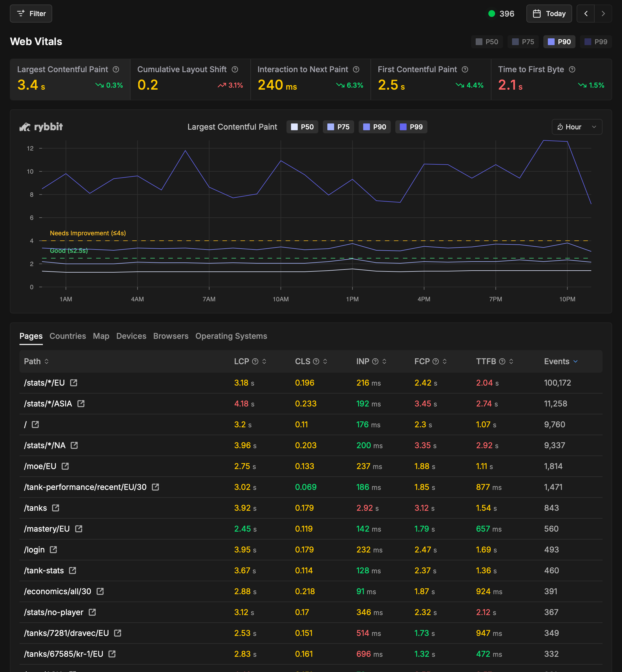Toggle P75 series in chart legend

(x=338, y=127)
